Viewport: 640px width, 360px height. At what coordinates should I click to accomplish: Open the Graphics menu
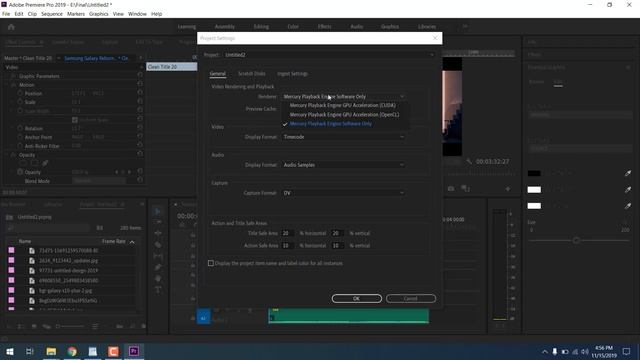(99, 14)
